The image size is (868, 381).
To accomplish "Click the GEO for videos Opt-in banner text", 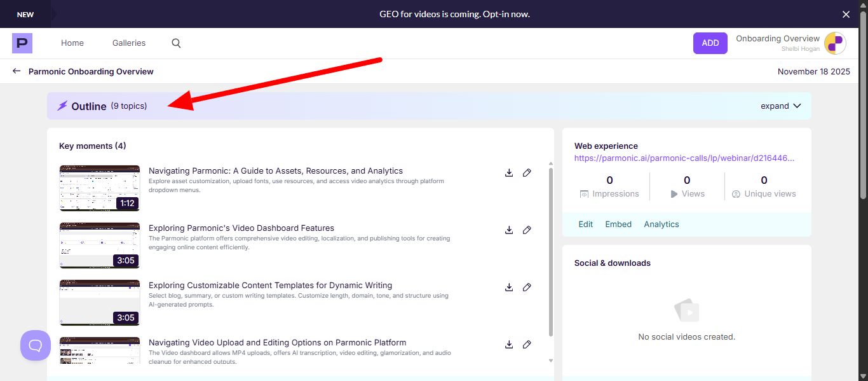I will (454, 14).
